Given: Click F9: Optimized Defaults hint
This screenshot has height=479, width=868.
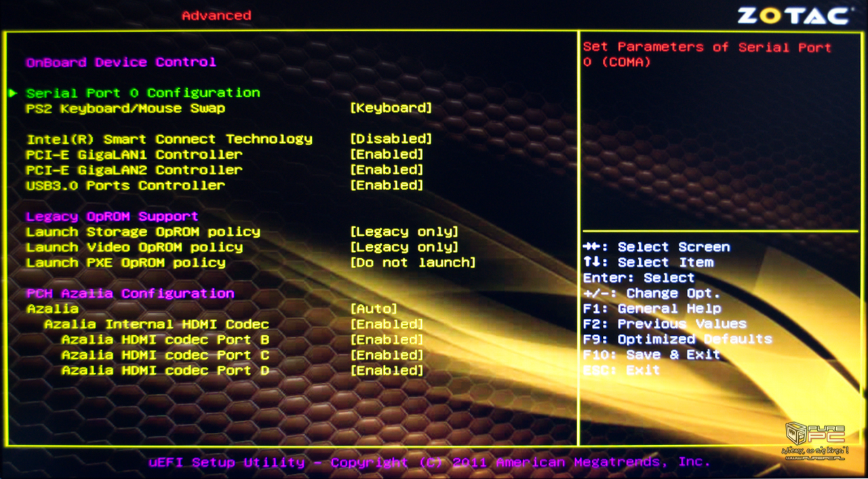Looking at the screenshot, I should coord(677,339).
